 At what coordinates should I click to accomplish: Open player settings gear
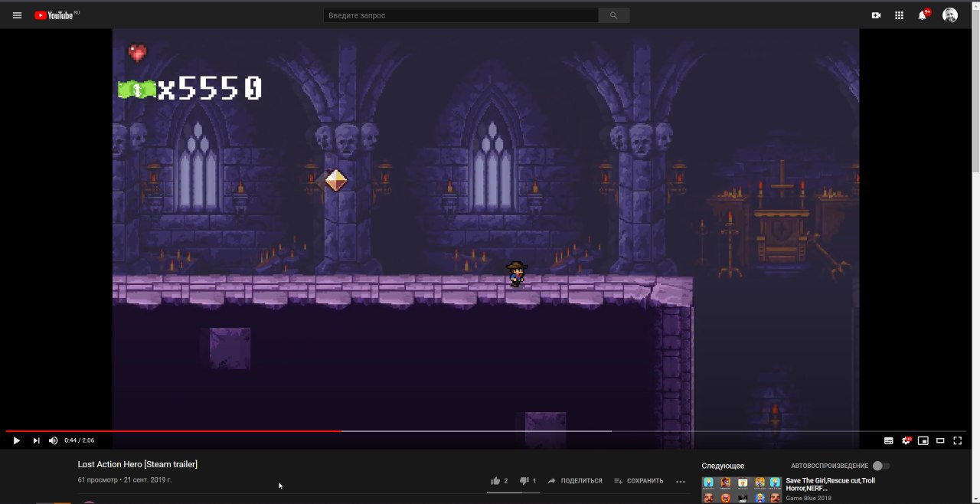coord(906,440)
